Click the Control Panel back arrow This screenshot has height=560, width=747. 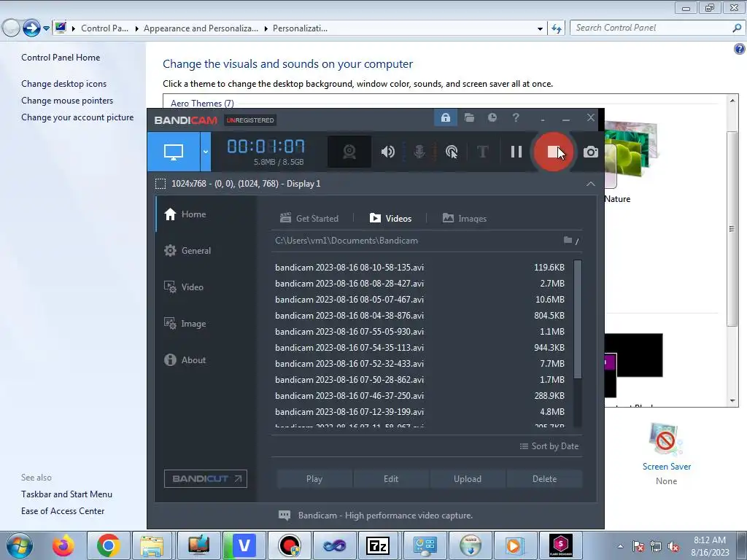pos(12,28)
